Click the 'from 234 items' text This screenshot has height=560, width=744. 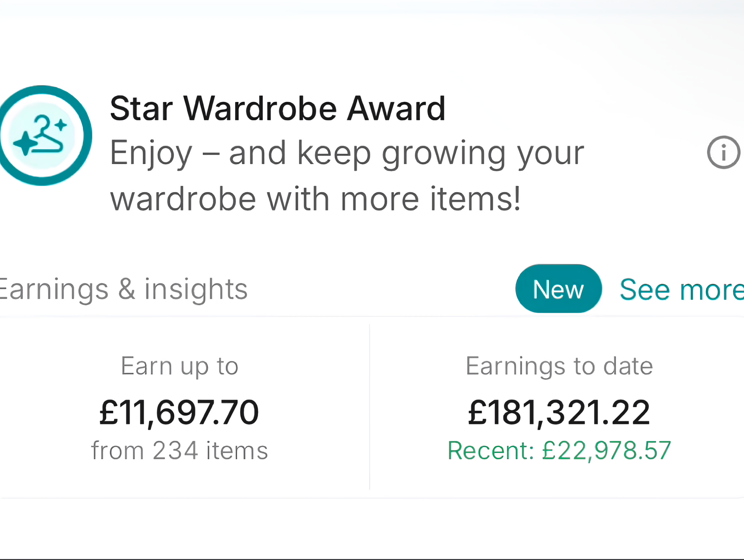point(179,450)
